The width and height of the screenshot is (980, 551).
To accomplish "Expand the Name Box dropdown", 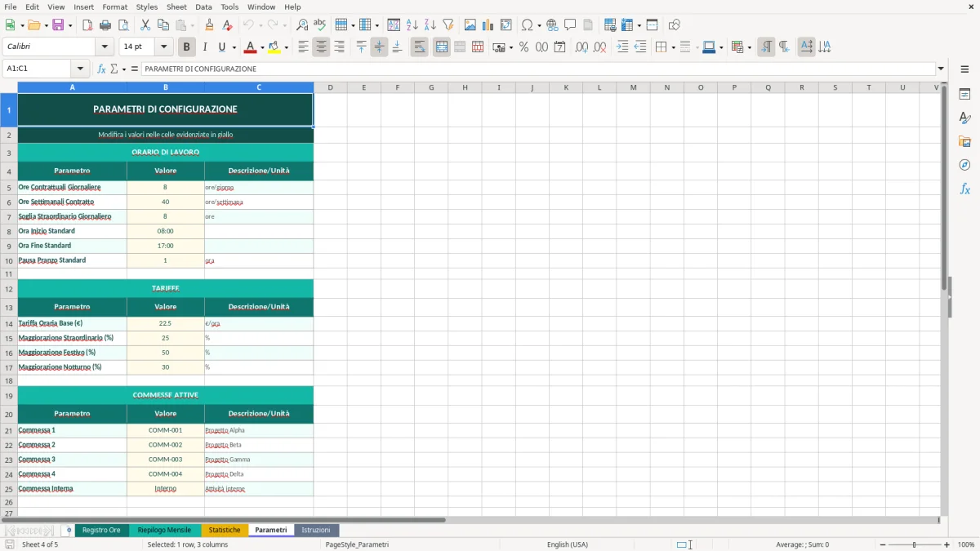I will point(80,69).
